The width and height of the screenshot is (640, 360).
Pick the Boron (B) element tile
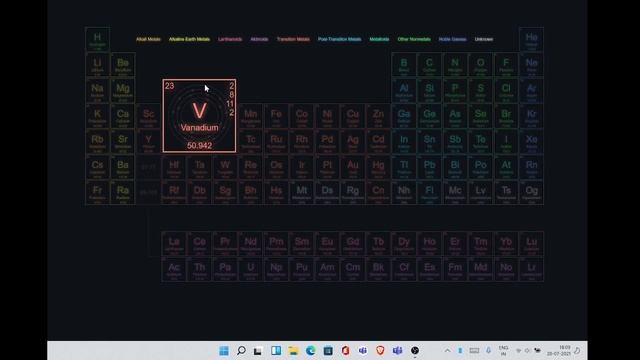click(x=404, y=65)
